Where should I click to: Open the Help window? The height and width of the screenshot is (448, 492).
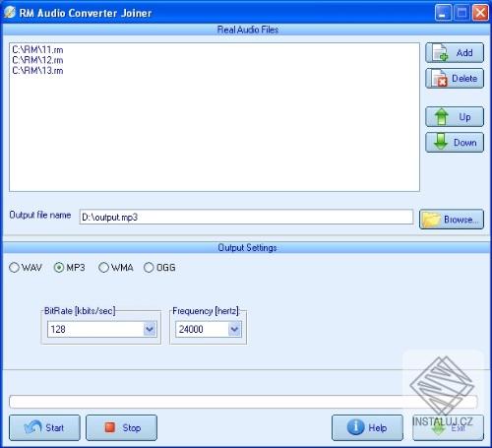[x=367, y=427]
